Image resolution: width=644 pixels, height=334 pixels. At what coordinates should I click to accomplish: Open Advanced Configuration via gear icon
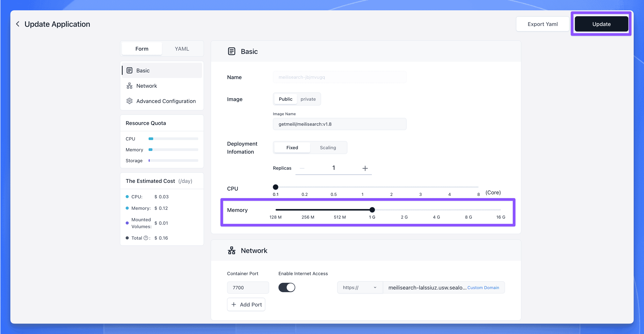tap(129, 101)
